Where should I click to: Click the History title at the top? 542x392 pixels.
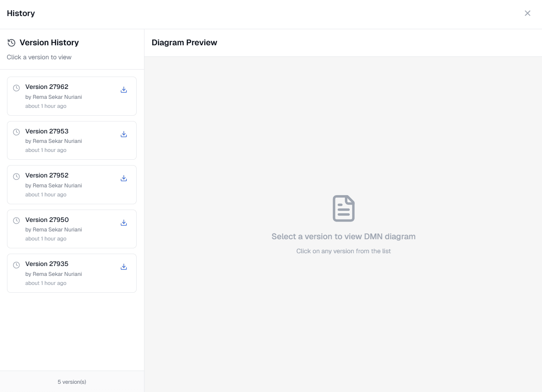[21, 13]
